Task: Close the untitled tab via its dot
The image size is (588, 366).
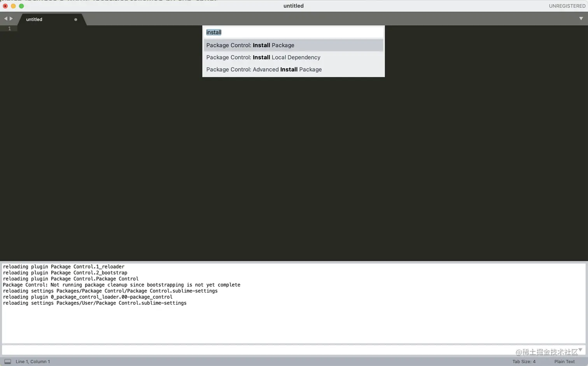Action: tap(75, 19)
